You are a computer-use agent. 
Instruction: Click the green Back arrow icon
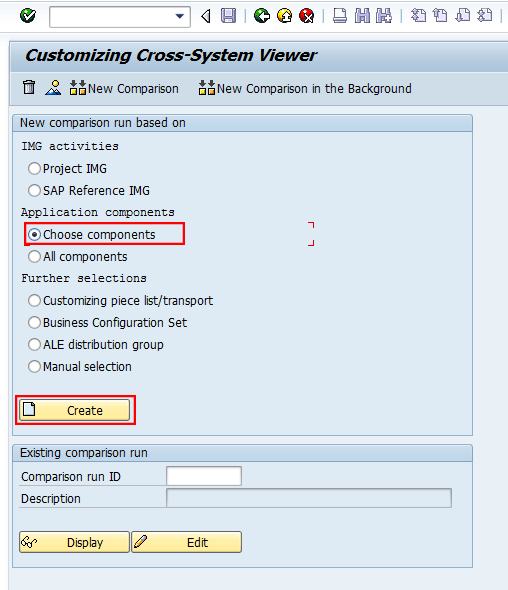coord(262,16)
